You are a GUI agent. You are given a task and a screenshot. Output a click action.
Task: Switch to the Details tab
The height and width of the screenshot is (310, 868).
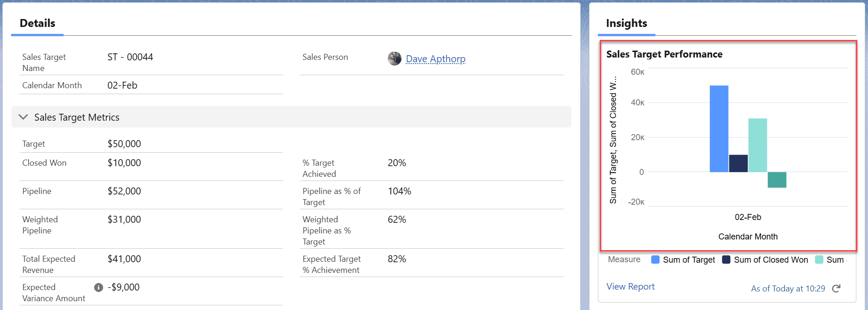click(x=38, y=23)
